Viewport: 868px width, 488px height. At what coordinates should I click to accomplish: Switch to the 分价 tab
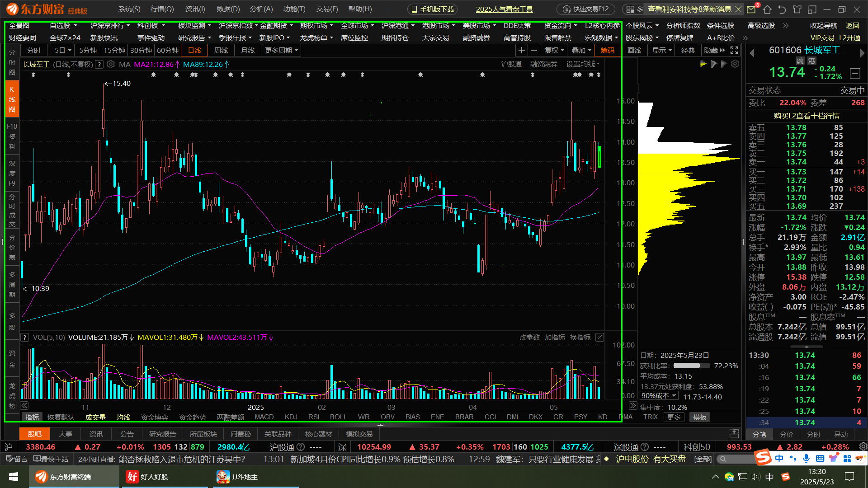(x=787, y=434)
